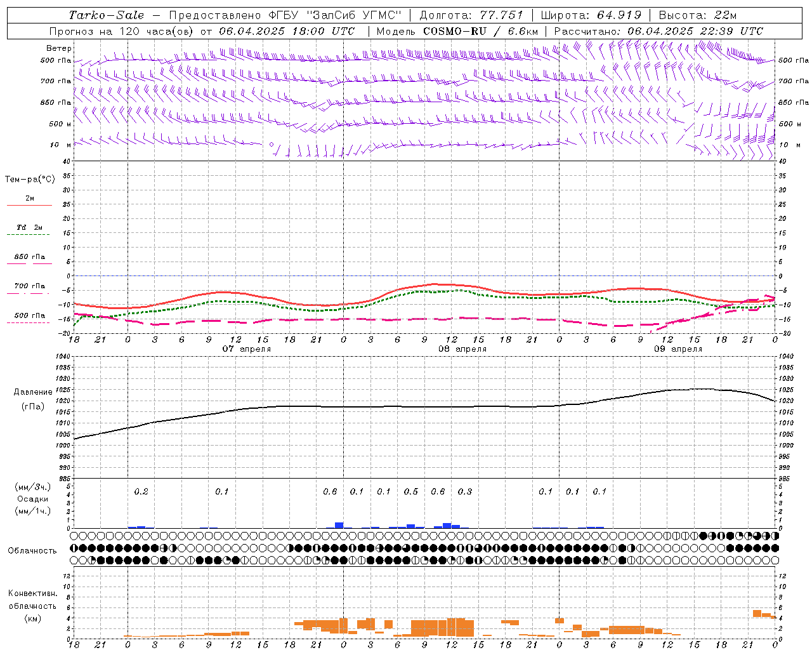
Task: Click the forecast start "06.04.2025 18:00 UTC"
Action: 287,31
